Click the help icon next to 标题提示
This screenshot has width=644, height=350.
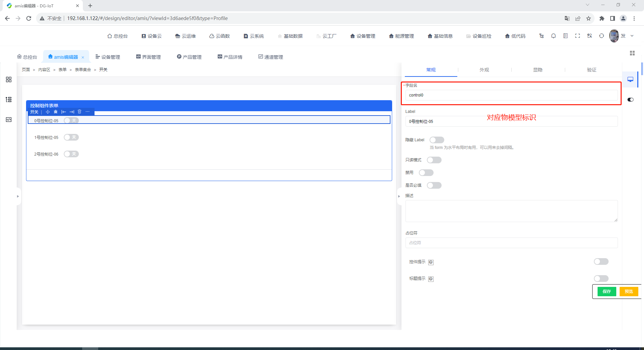click(431, 279)
